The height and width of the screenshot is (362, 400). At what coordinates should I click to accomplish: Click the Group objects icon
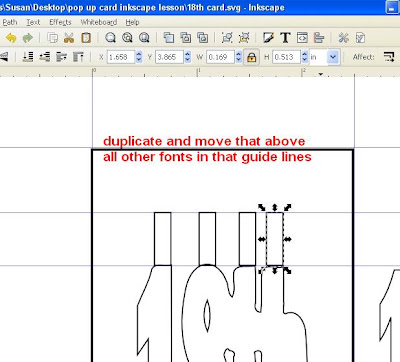tap(227, 38)
